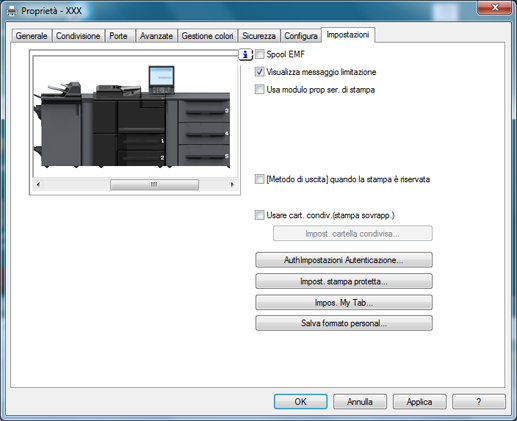Open AuthImpostazioni Autenticazione settings
This screenshot has width=517, height=421.
[344, 260]
